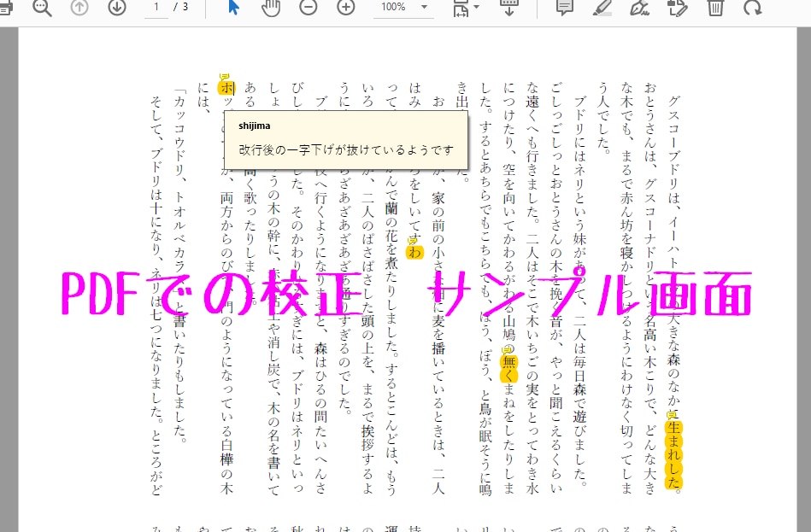Open the Sign pen tool
811x532 pixels.
[x=640, y=8]
